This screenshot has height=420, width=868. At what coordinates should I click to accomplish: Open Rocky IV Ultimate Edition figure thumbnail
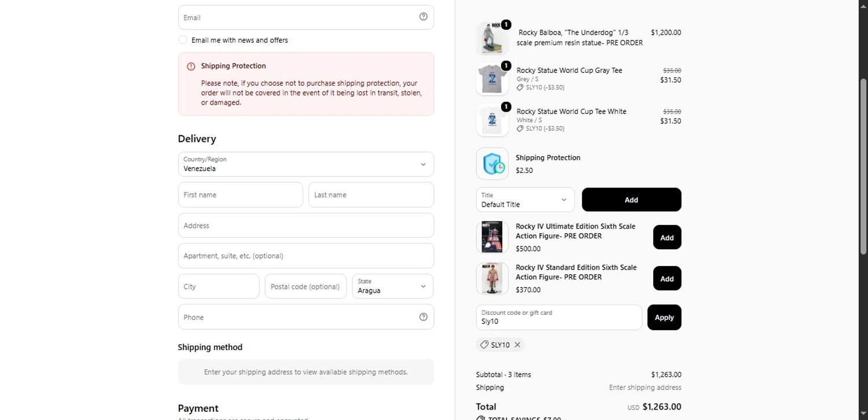coord(492,237)
